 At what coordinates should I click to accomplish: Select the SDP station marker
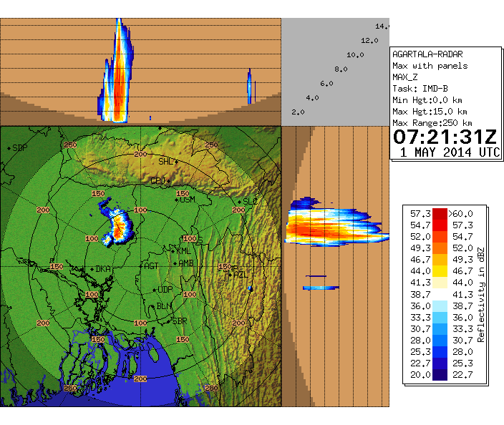[x=9, y=148]
